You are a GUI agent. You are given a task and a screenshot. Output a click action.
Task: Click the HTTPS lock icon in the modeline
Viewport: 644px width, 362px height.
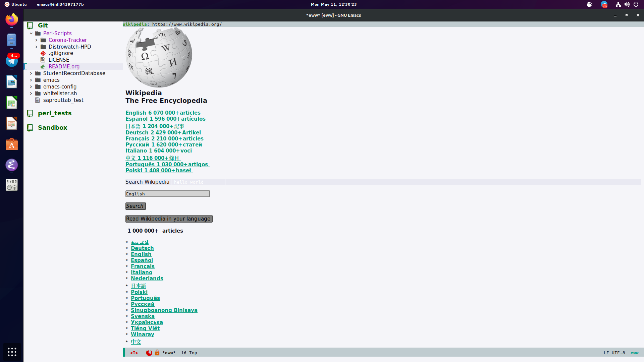157,353
